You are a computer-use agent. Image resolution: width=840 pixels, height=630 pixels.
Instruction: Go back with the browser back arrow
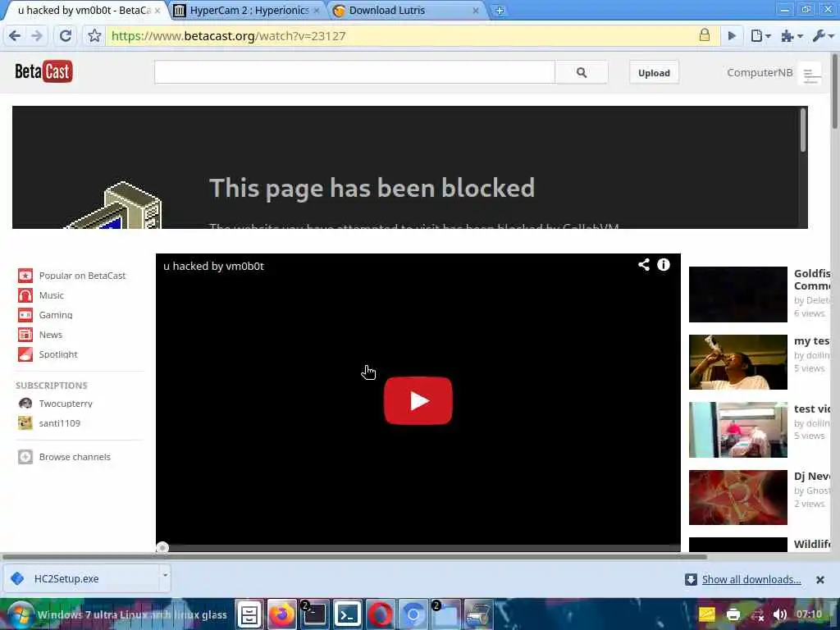click(15, 36)
